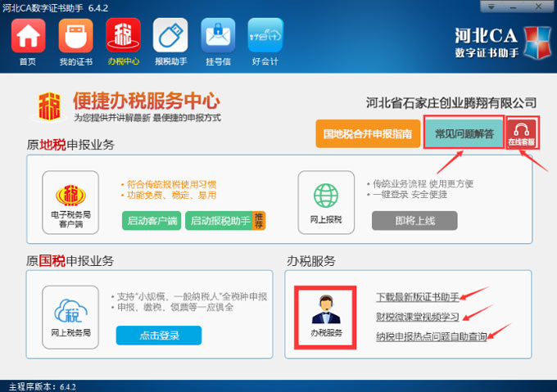
Task: Click the 网上报税 globe icon
Action: point(326,203)
